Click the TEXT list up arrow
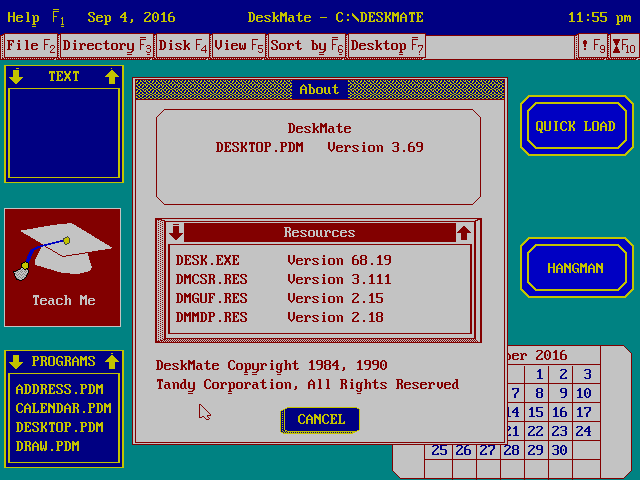This screenshot has width=640, height=480. pyautogui.click(x=112, y=76)
